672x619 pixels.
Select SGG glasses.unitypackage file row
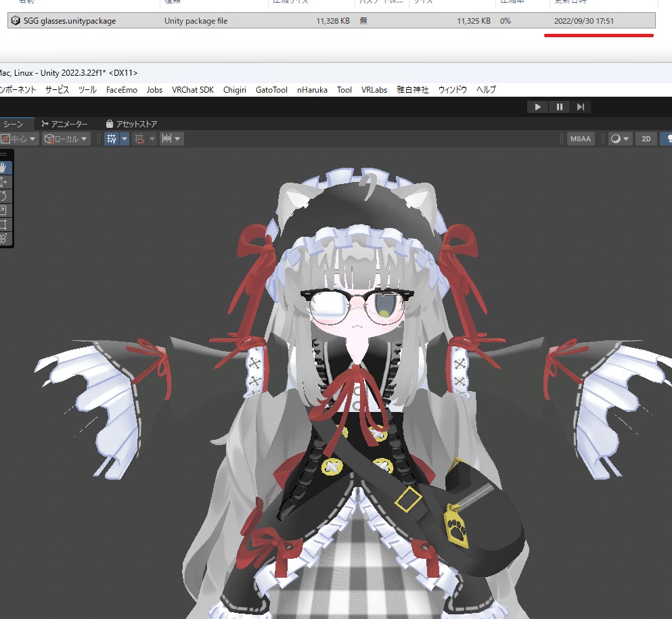click(x=69, y=21)
